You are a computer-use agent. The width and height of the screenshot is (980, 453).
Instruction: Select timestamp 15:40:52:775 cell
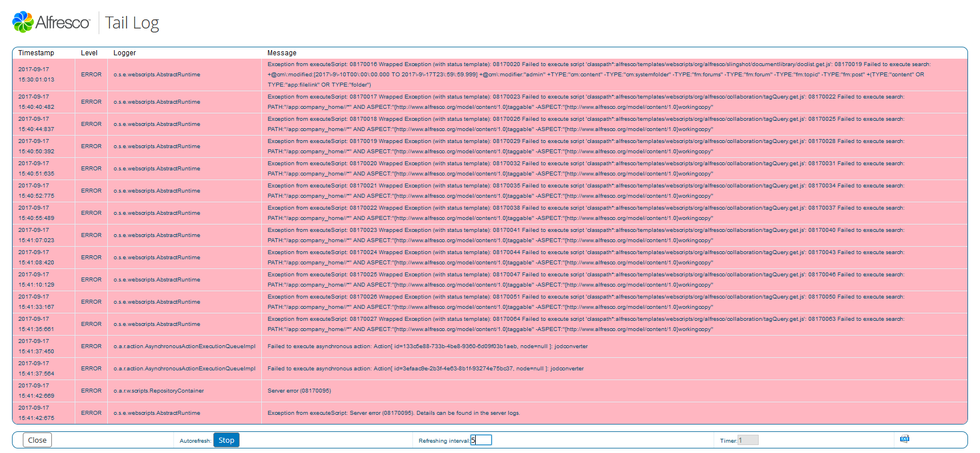point(44,191)
